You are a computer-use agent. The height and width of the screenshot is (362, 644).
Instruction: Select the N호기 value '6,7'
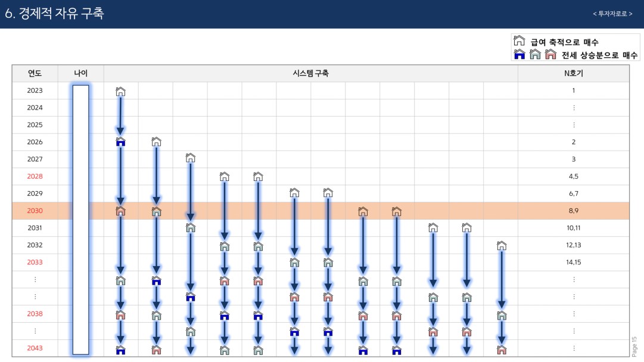click(573, 194)
